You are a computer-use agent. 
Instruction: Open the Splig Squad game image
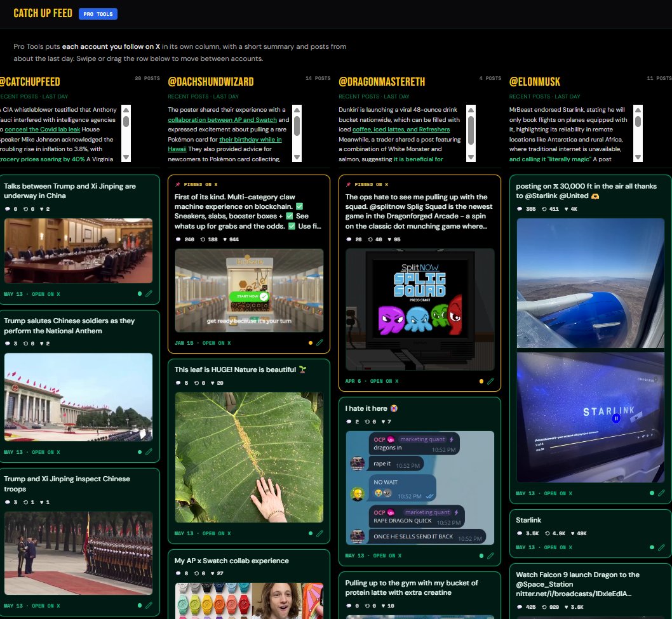click(x=420, y=309)
